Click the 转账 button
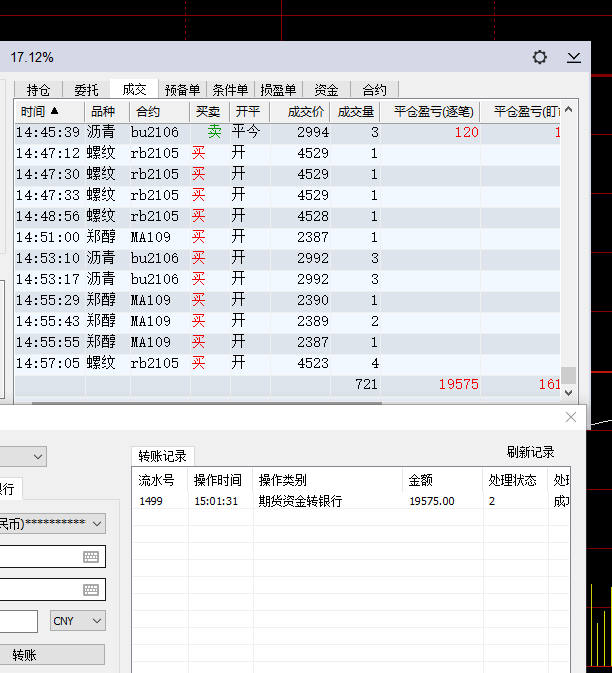 point(52,655)
